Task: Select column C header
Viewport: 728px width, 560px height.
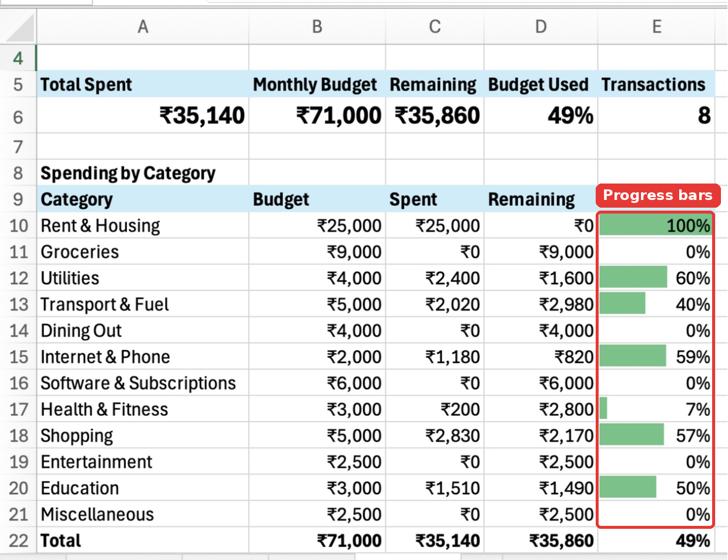Action: click(x=435, y=26)
